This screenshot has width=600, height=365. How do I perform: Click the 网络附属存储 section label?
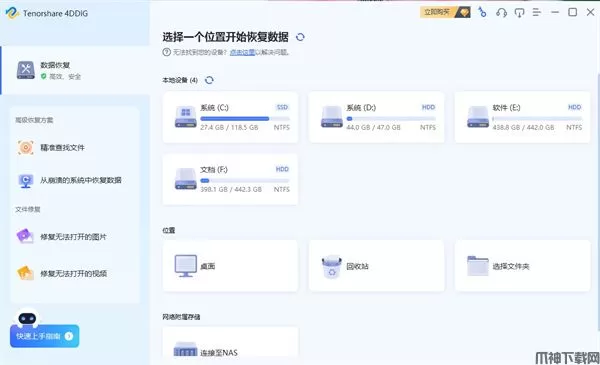[181, 317]
